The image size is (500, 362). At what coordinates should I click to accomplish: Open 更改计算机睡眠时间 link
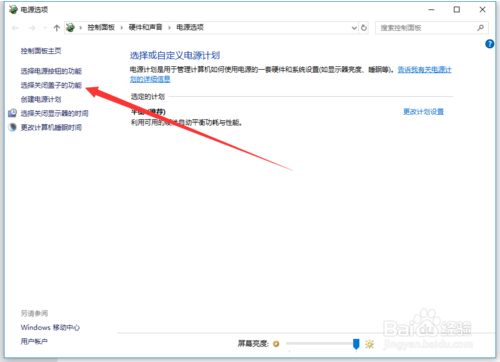(x=51, y=127)
